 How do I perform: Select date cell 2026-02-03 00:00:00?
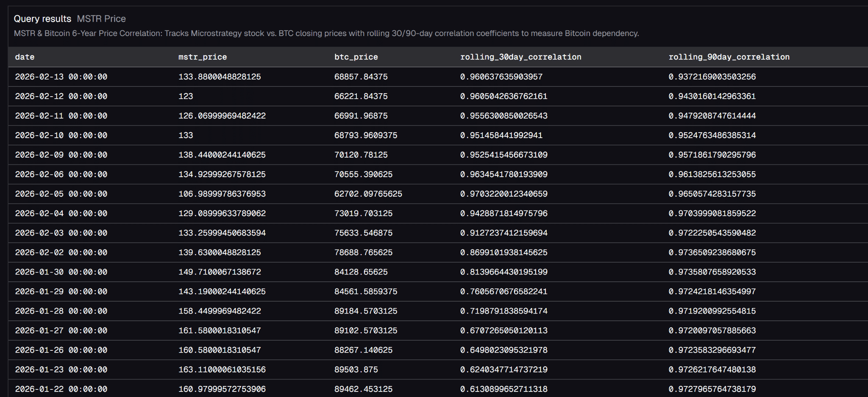(x=61, y=233)
